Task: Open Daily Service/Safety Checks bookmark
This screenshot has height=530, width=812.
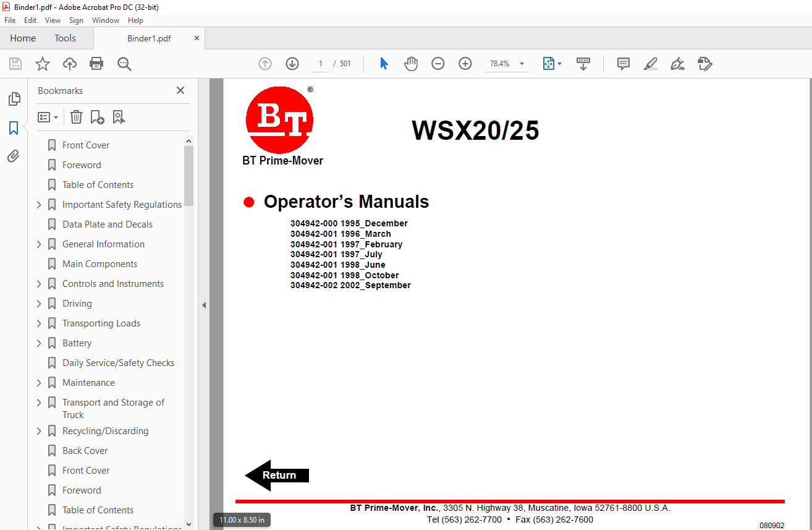Action: [x=118, y=363]
